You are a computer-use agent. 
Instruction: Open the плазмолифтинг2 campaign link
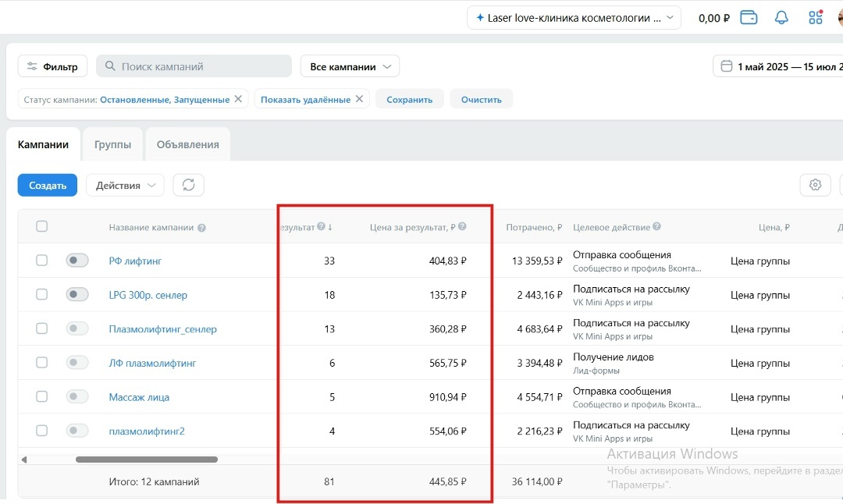tap(147, 431)
